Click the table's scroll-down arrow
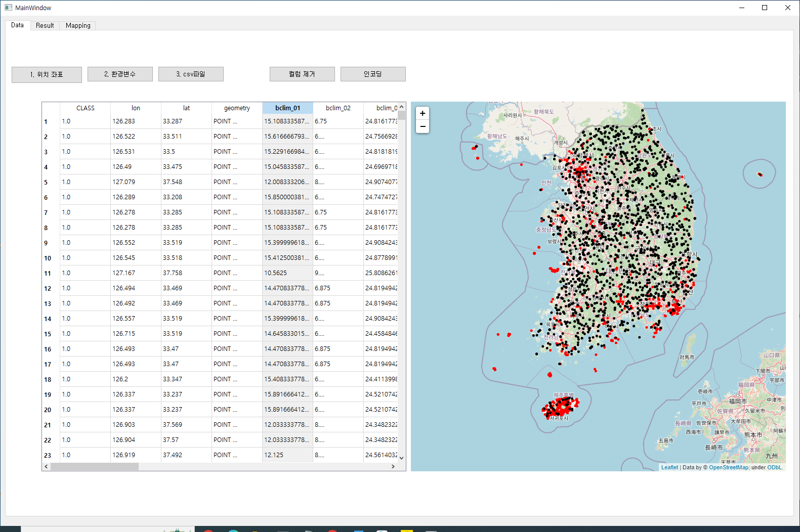The image size is (800, 532). point(402,458)
